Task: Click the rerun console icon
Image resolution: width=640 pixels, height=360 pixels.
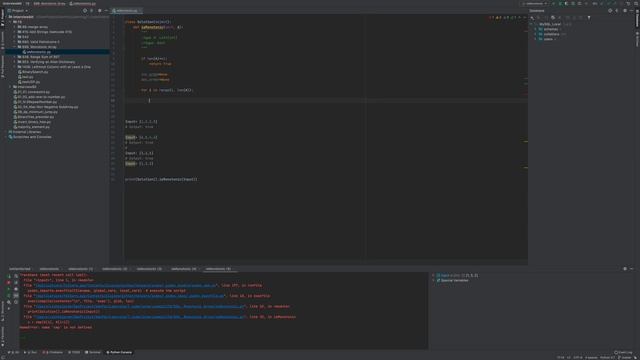Action: click(x=9, y=276)
